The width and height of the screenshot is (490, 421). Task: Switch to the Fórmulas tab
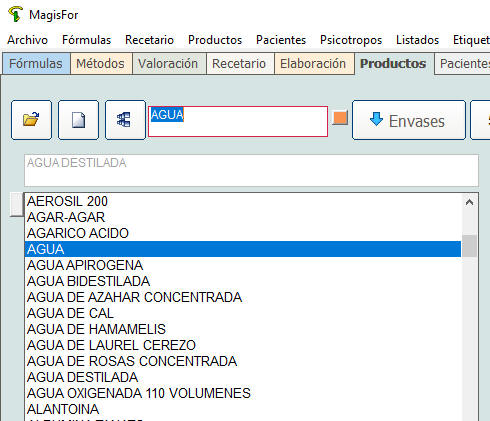click(x=36, y=63)
